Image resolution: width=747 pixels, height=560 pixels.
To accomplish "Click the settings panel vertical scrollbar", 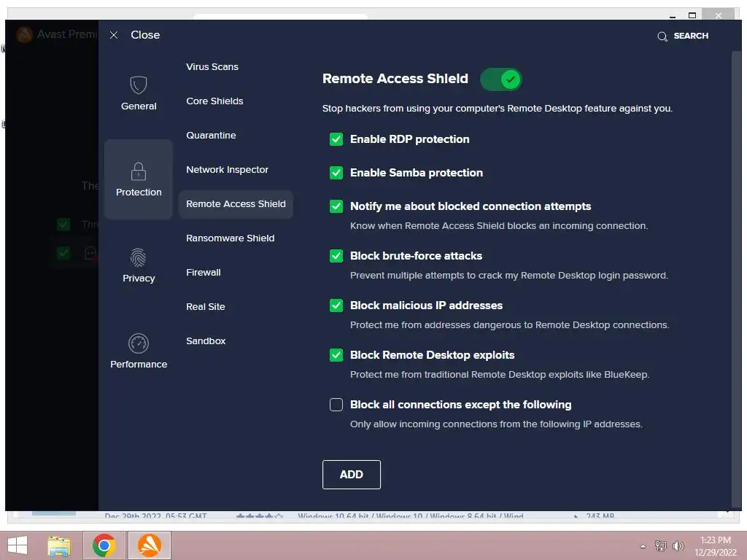I will tap(736, 280).
